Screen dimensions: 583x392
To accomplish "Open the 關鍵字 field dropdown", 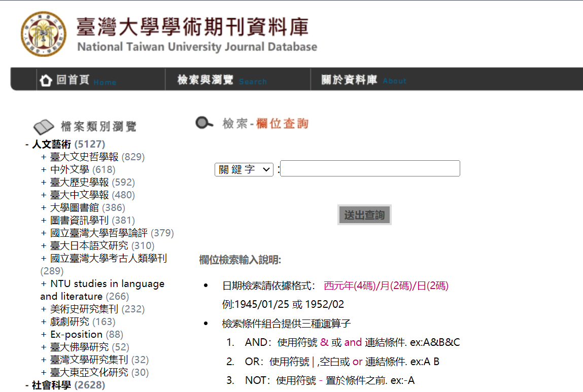I will [x=244, y=169].
